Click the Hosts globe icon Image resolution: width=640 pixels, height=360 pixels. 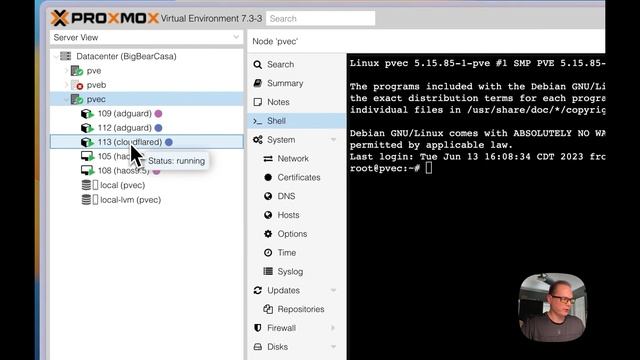click(268, 215)
